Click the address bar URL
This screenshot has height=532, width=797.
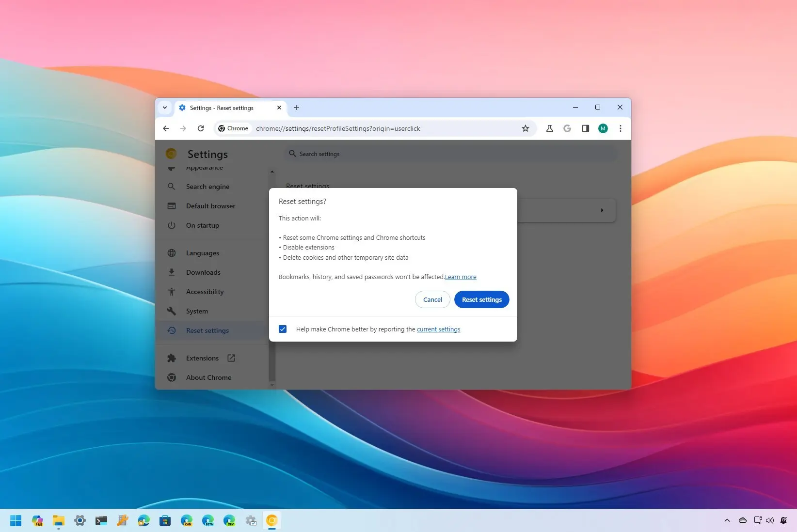point(338,128)
